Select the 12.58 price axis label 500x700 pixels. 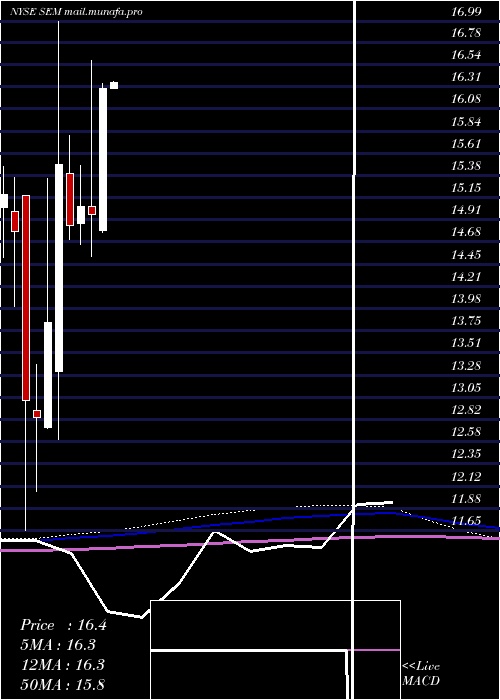click(466, 432)
